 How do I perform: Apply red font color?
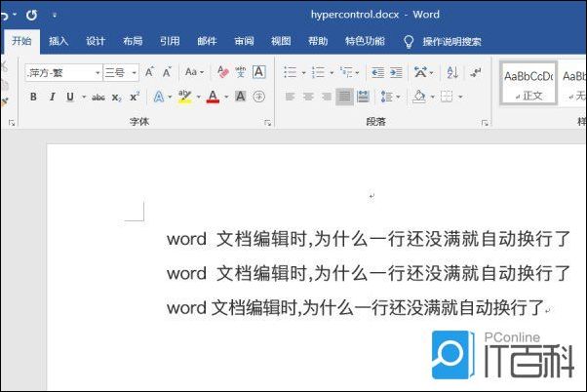point(213,97)
